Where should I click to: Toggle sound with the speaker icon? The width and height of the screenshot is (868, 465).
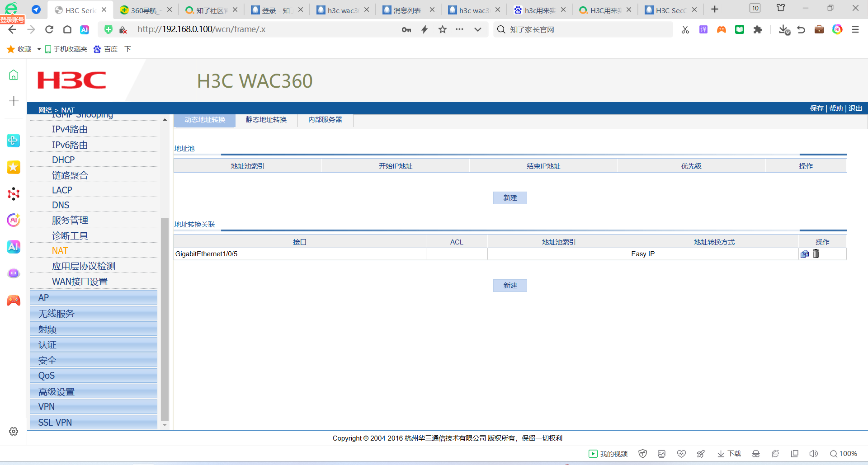click(814, 454)
